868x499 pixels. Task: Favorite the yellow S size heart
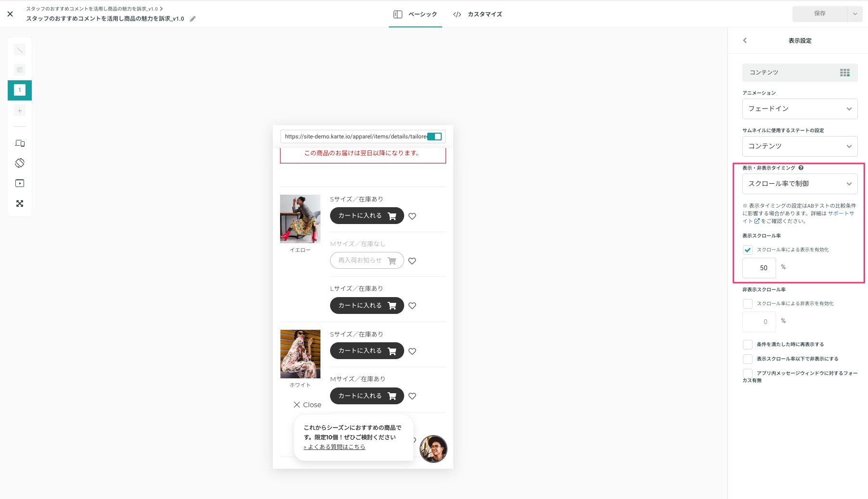pos(412,216)
